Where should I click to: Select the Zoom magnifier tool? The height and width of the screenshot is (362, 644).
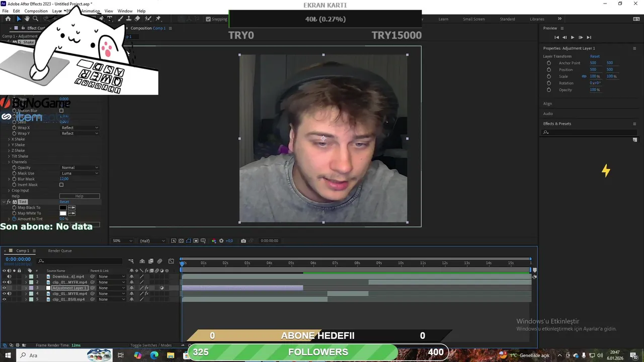35,19
